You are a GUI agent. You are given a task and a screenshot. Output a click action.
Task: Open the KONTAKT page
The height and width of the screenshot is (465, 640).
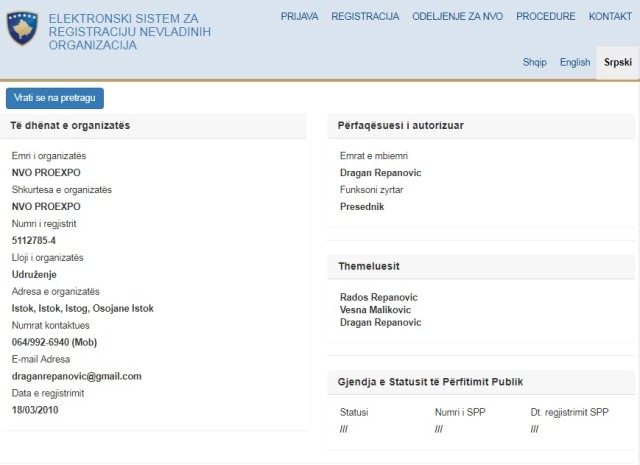point(610,17)
